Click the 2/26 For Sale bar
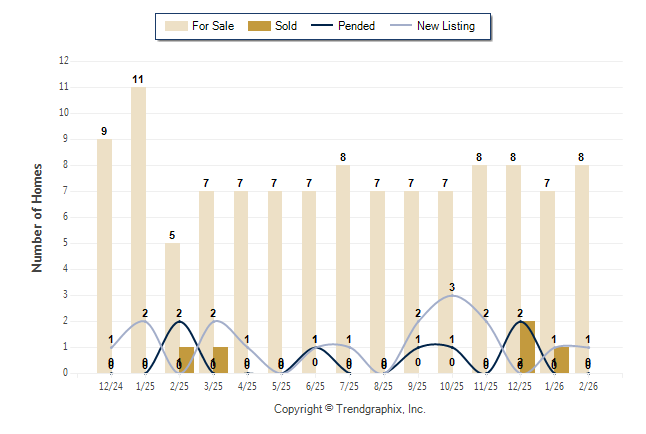 [582, 268]
